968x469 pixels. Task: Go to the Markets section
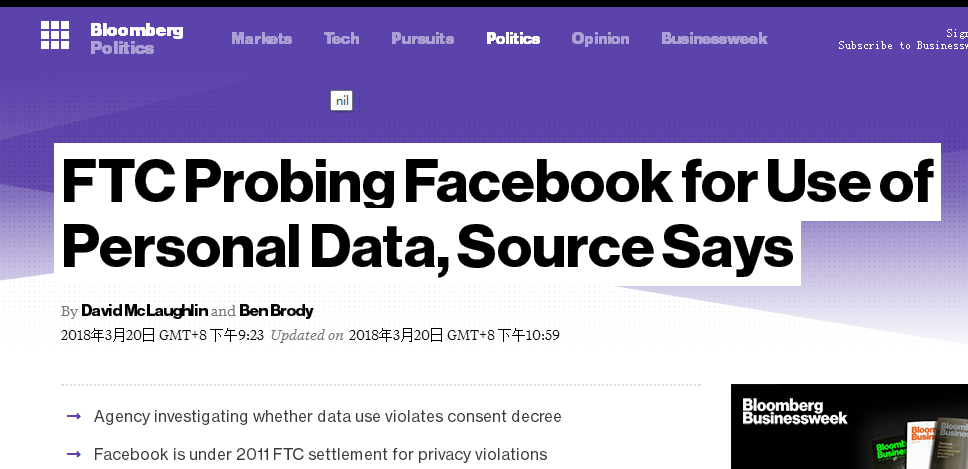(x=262, y=39)
